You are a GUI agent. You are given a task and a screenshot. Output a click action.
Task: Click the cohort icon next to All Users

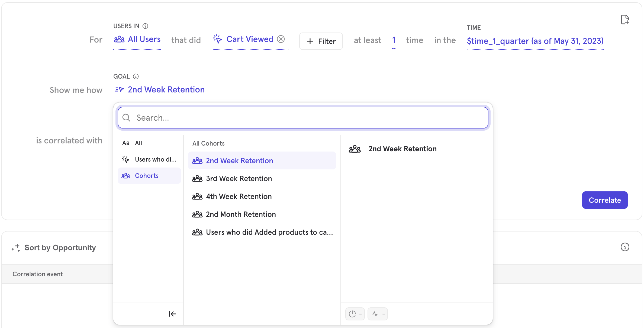click(119, 40)
